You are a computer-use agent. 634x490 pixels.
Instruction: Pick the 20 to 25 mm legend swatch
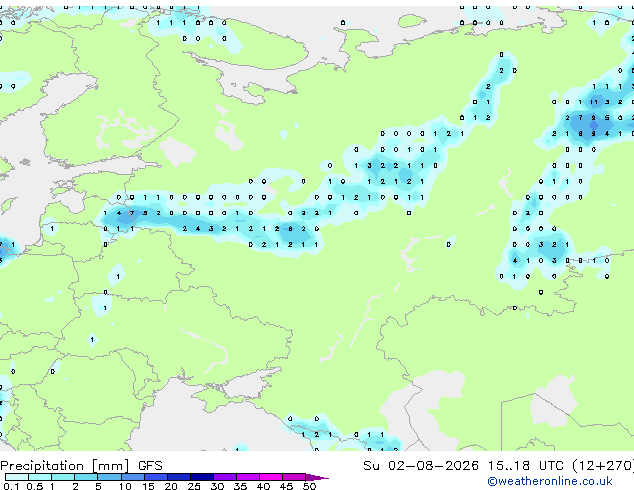click(179, 477)
